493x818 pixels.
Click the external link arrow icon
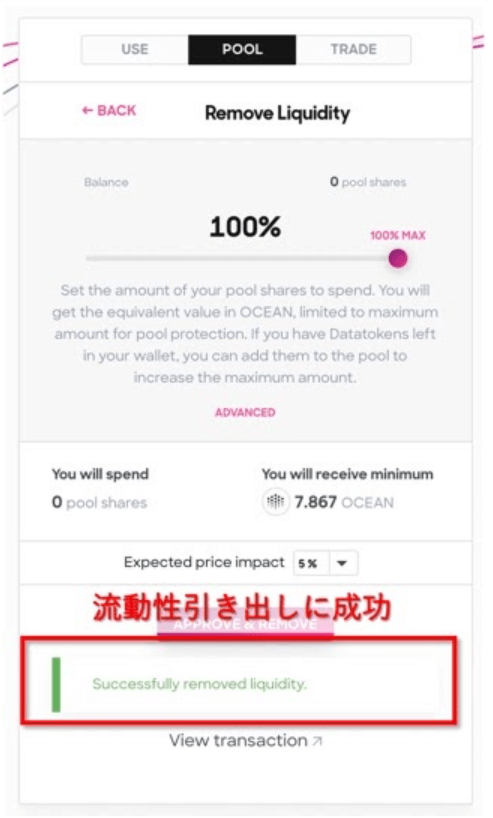(x=317, y=741)
